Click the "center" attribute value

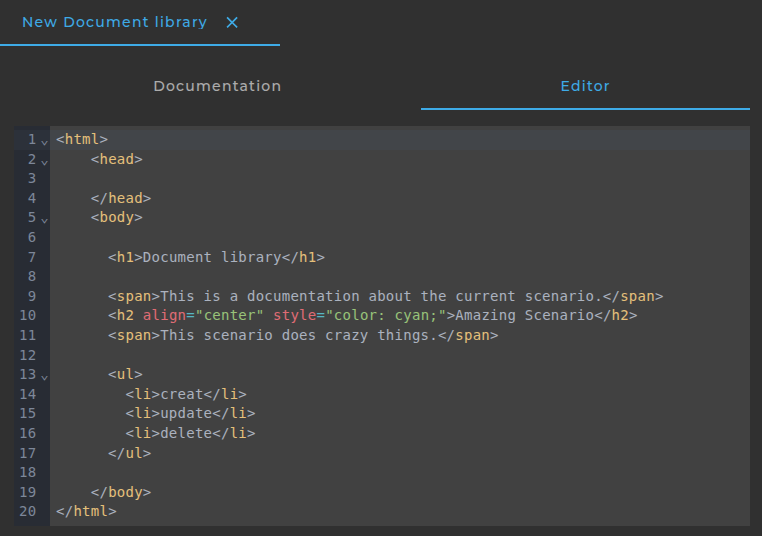229,315
